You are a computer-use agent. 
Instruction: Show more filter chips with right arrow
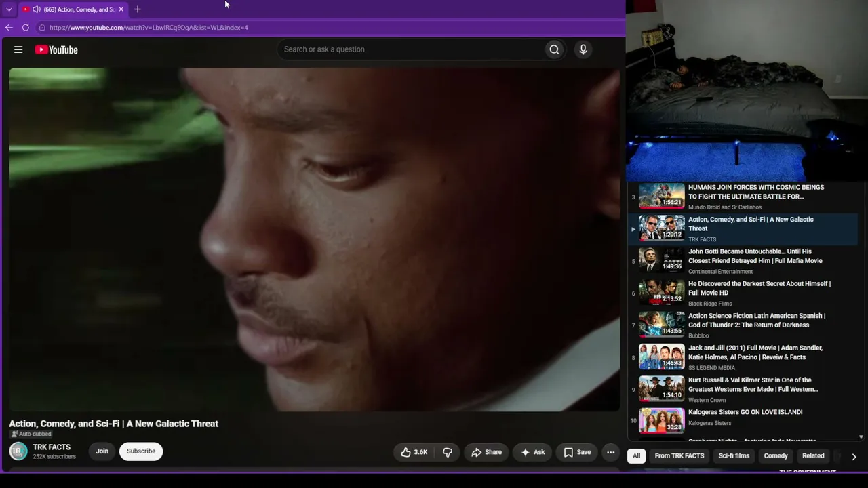(x=854, y=457)
